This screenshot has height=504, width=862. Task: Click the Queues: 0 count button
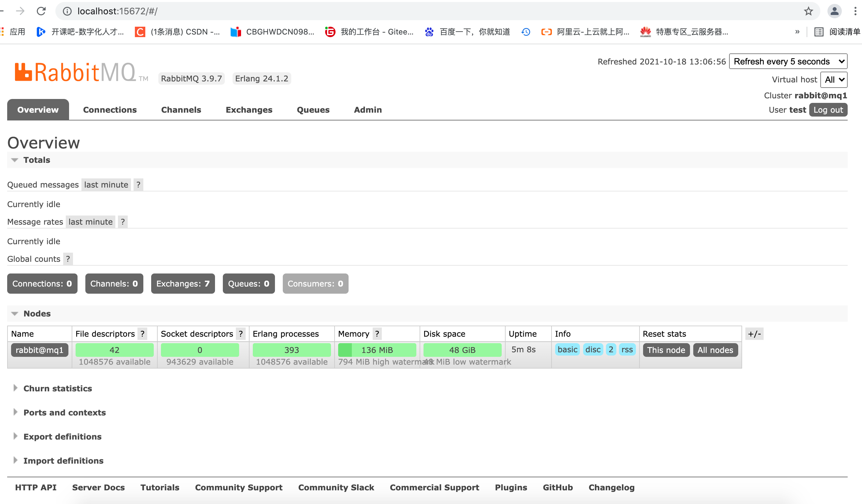pyautogui.click(x=249, y=284)
